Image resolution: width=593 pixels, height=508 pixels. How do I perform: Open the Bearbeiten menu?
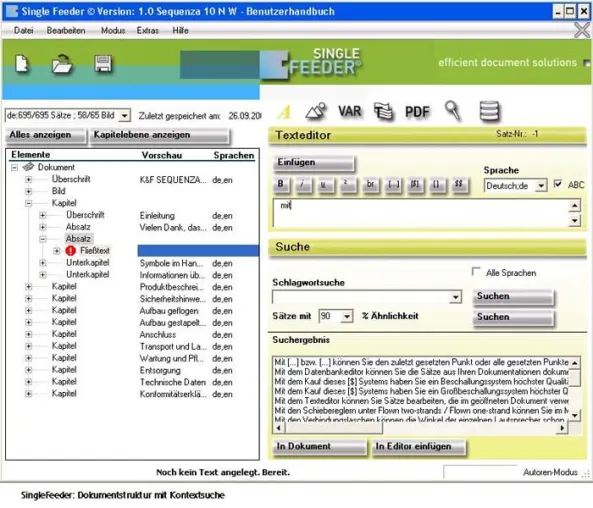(x=66, y=30)
